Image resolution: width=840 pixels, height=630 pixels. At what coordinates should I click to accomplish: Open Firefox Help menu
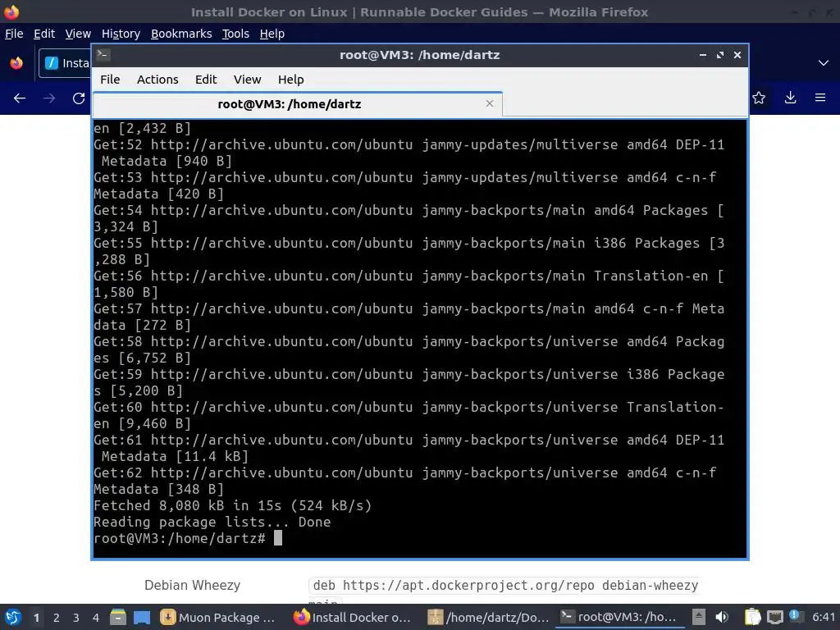point(272,34)
